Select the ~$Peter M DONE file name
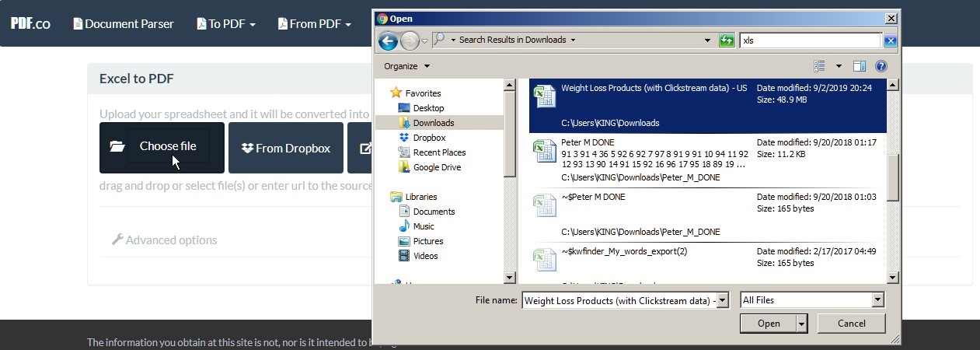The width and height of the screenshot is (980, 350). tap(592, 198)
